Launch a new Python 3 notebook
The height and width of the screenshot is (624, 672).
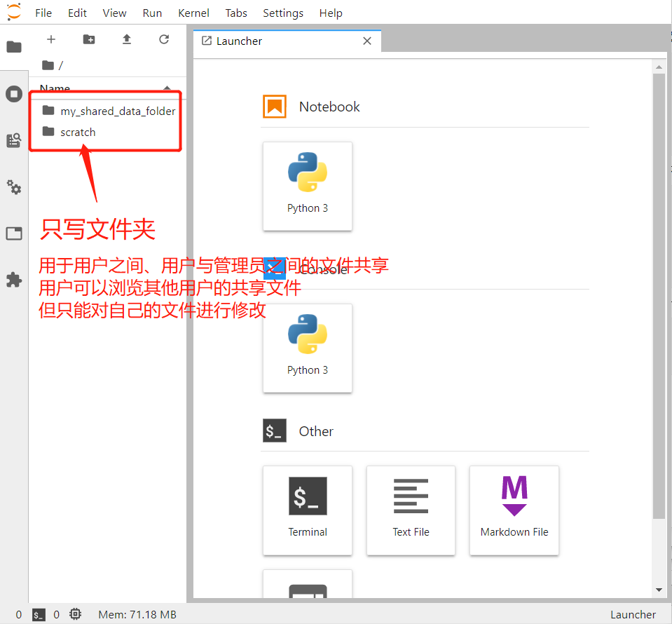[307, 186]
